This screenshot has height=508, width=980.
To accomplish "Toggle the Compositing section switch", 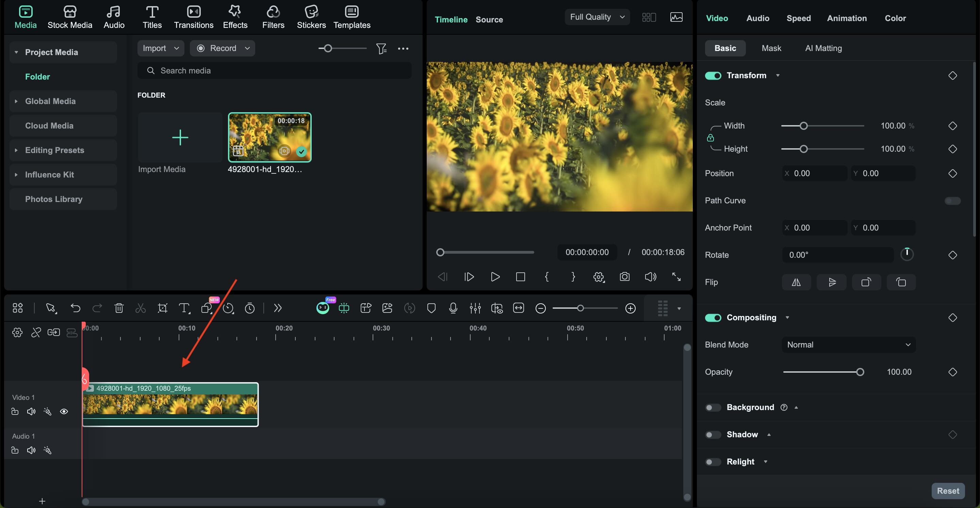I will (x=713, y=318).
